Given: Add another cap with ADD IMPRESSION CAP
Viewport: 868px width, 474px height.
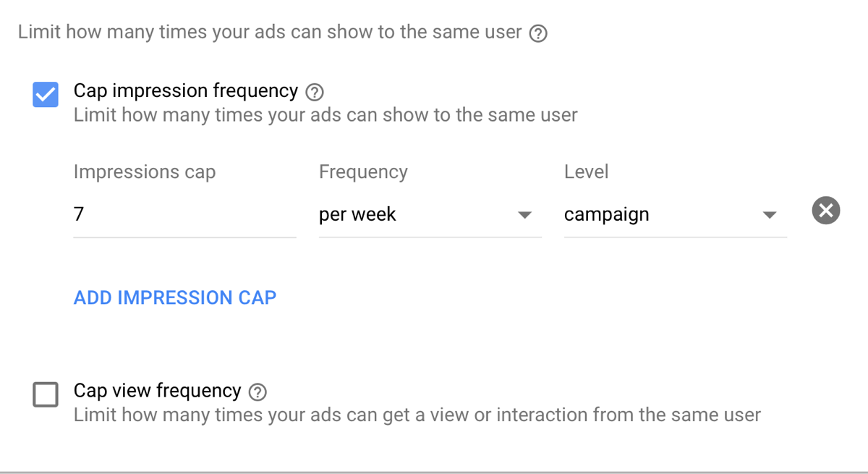Looking at the screenshot, I should pos(175,297).
